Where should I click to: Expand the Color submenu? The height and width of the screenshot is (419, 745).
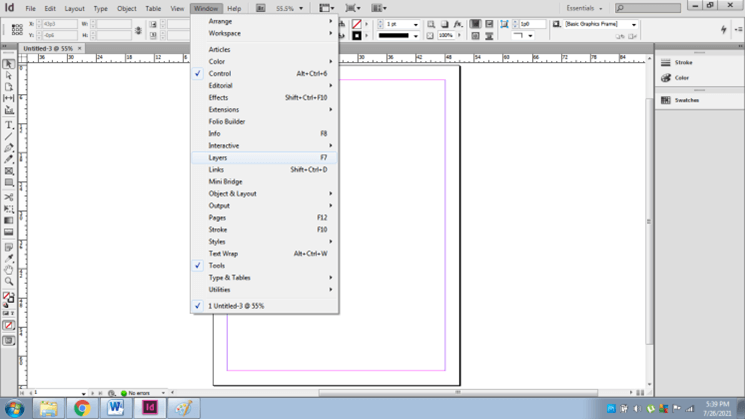(265, 62)
